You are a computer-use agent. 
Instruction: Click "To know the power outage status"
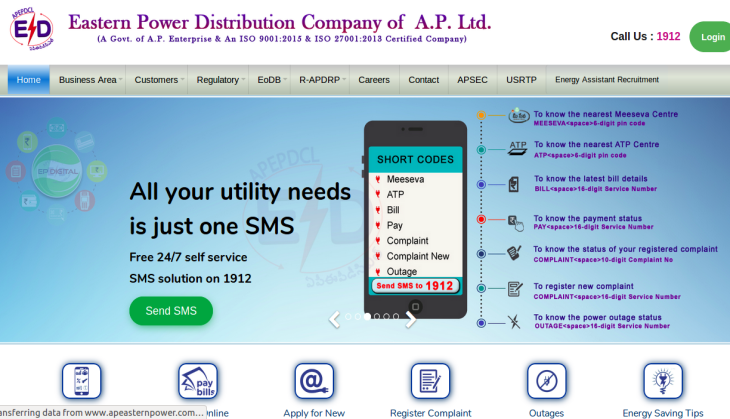pos(597,318)
